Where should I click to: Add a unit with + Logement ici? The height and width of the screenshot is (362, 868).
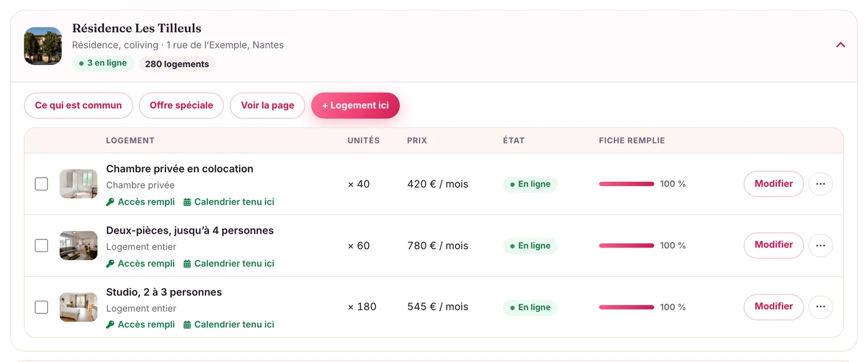pyautogui.click(x=355, y=105)
